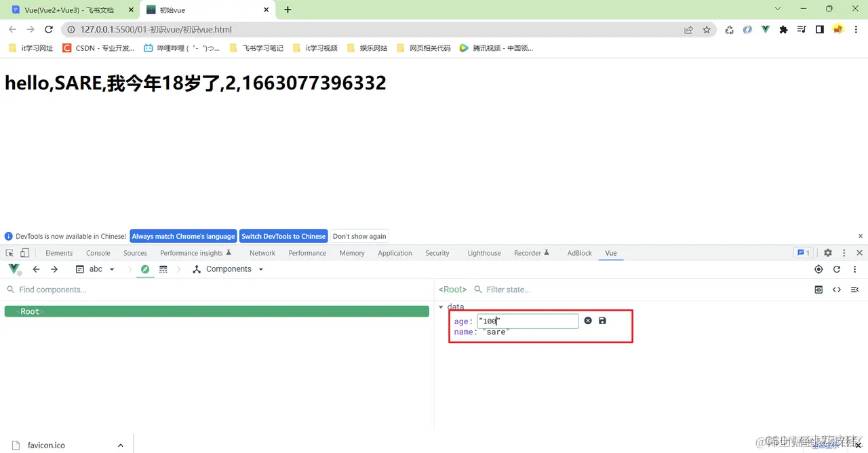Switch to the Network tab
This screenshot has height=453, width=868.
click(x=262, y=253)
